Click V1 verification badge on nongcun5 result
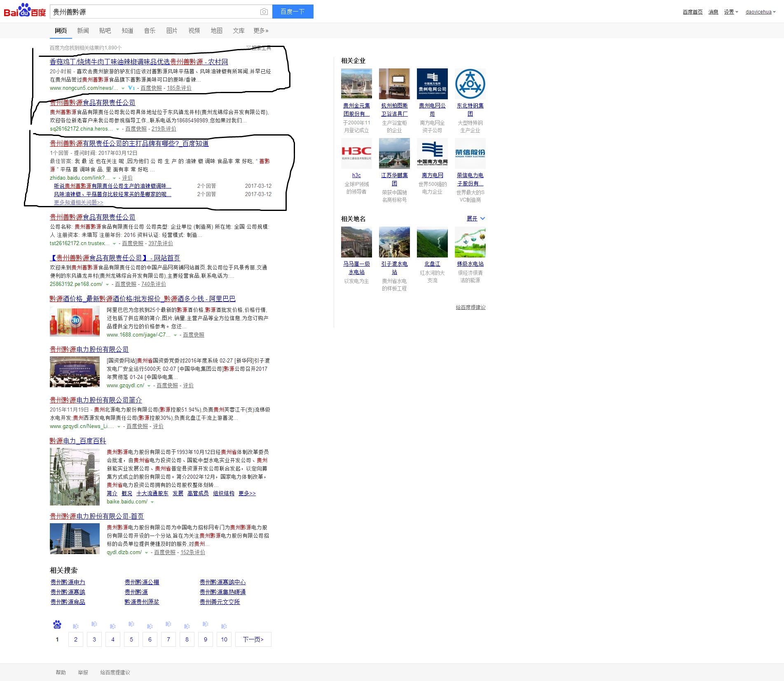Screen dimensions: 784x681 [131, 88]
